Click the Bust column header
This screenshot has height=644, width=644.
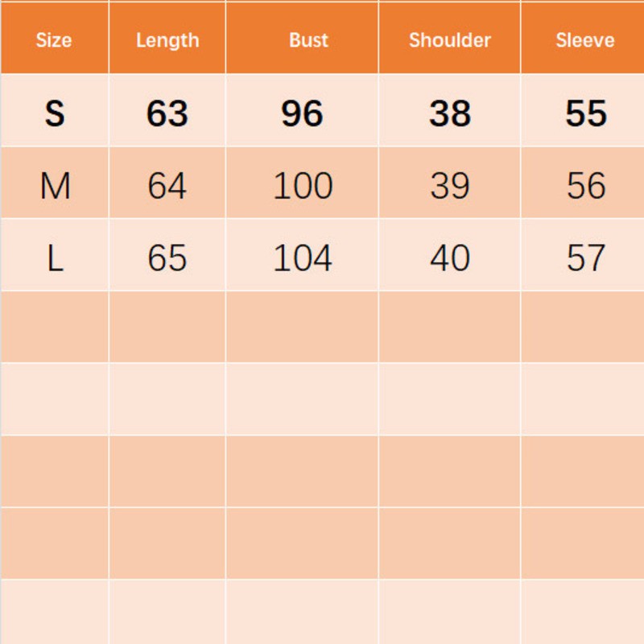[x=308, y=40]
